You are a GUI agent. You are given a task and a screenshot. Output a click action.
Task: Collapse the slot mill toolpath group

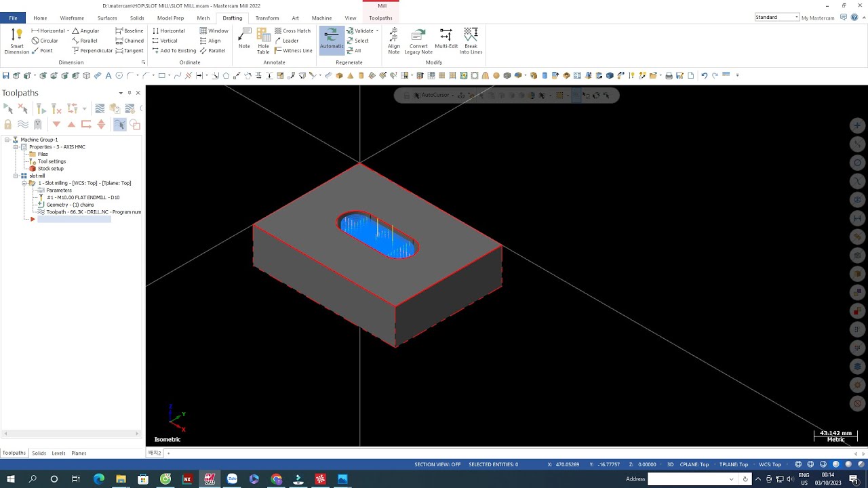[x=15, y=176]
